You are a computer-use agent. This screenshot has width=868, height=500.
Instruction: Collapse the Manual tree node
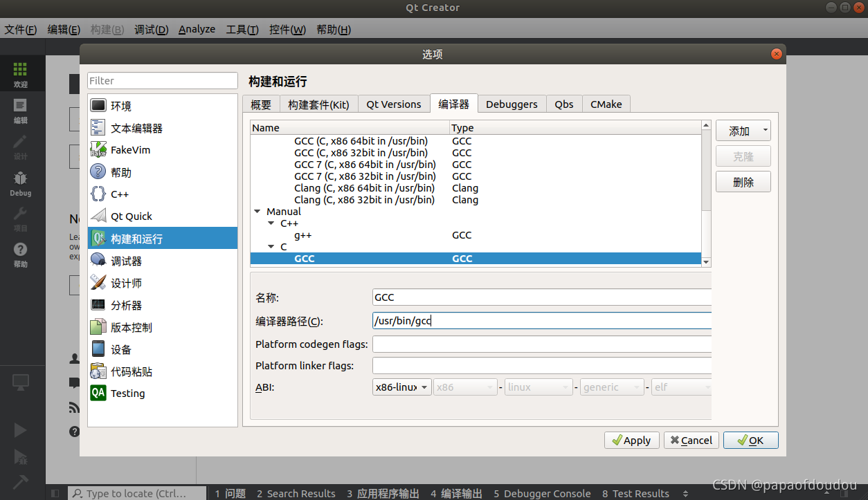pos(257,212)
